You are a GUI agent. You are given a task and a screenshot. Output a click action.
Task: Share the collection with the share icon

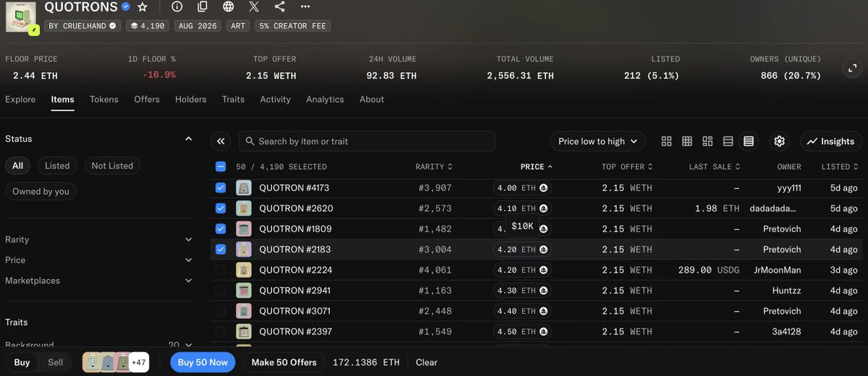coord(280,7)
